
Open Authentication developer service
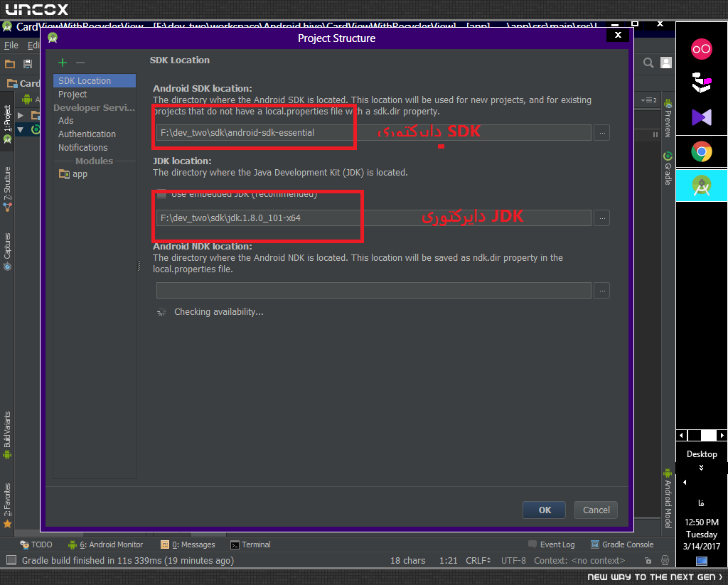click(87, 134)
